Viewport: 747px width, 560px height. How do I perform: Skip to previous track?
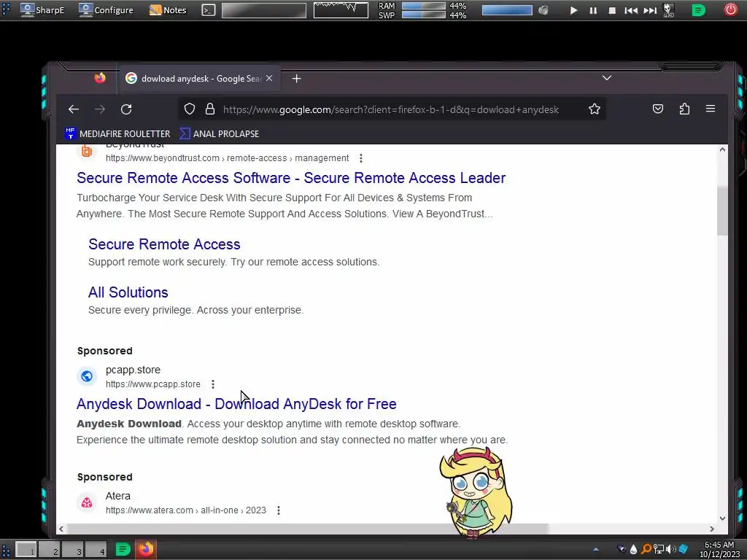[x=631, y=10]
